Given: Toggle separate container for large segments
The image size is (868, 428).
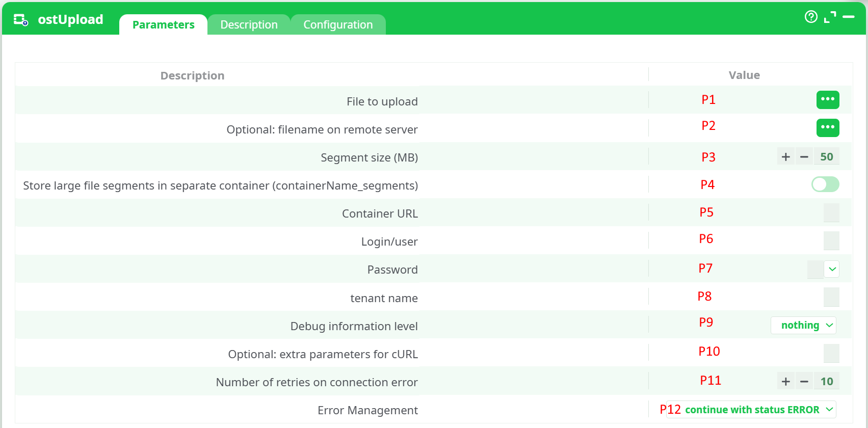Looking at the screenshot, I should (825, 184).
